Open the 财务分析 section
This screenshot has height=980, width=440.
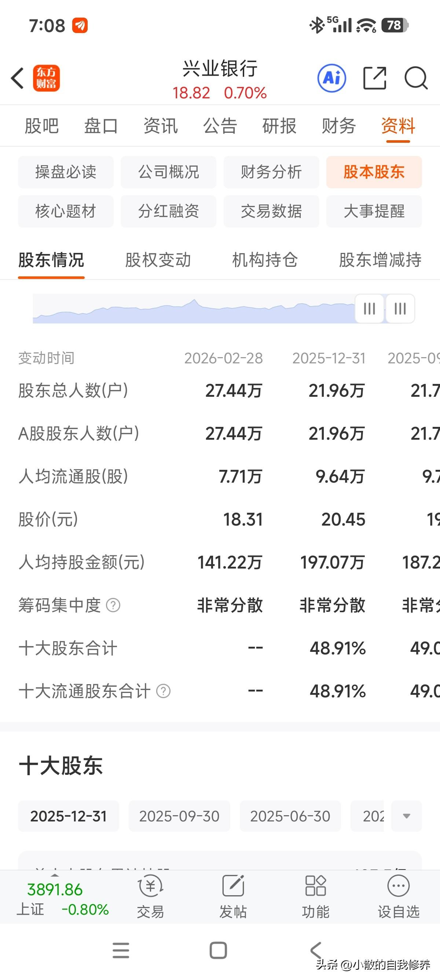pyautogui.click(x=271, y=172)
